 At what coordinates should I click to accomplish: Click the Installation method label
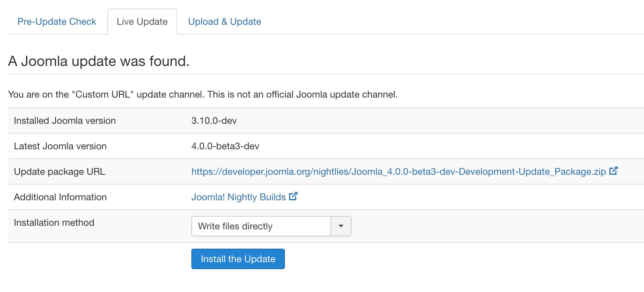click(54, 222)
